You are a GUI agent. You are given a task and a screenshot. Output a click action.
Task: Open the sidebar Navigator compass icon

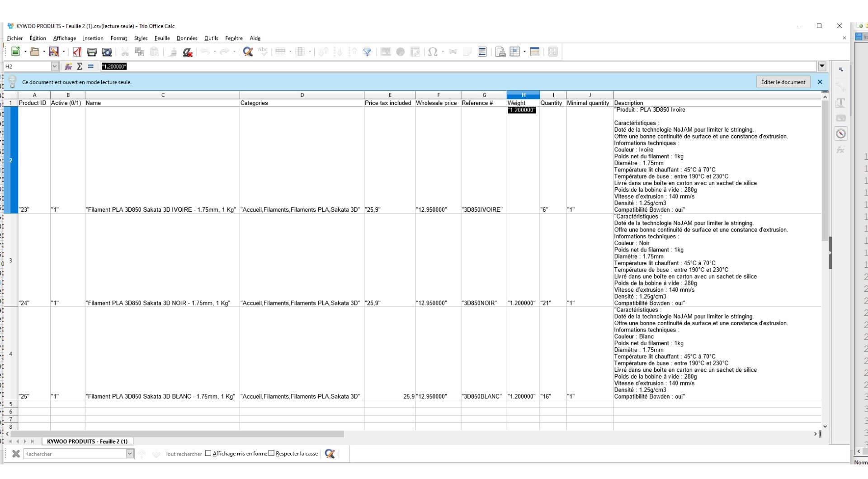(x=841, y=133)
